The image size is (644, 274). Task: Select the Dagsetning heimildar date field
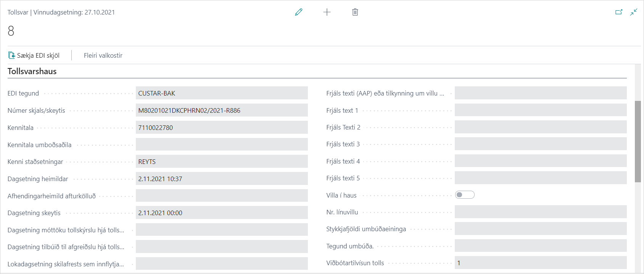221,179
